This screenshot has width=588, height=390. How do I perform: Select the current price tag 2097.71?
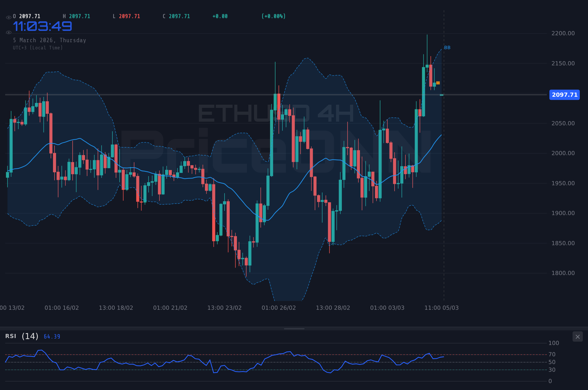pyautogui.click(x=564, y=95)
